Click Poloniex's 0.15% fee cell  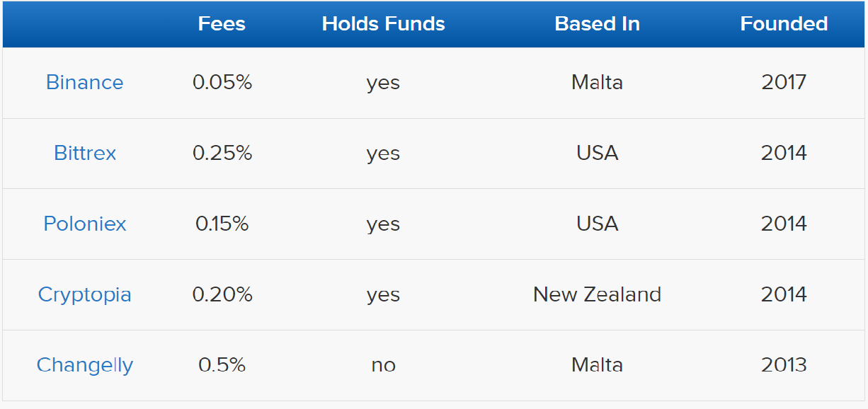point(222,224)
